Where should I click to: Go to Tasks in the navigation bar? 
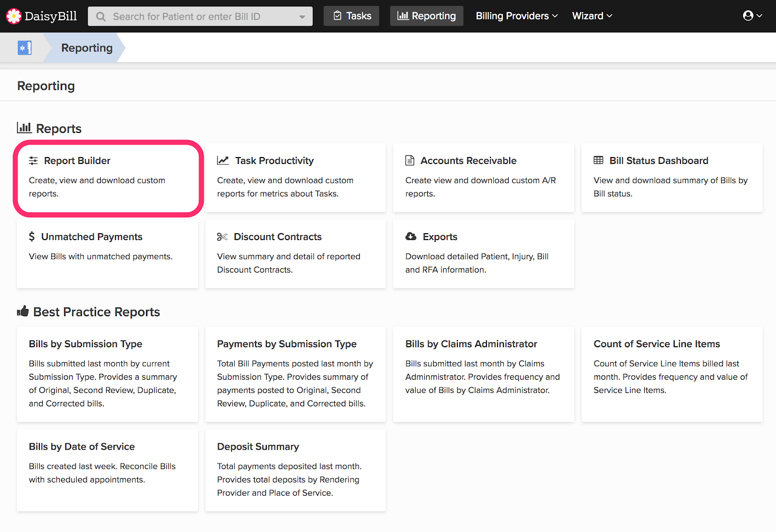coord(352,16)
